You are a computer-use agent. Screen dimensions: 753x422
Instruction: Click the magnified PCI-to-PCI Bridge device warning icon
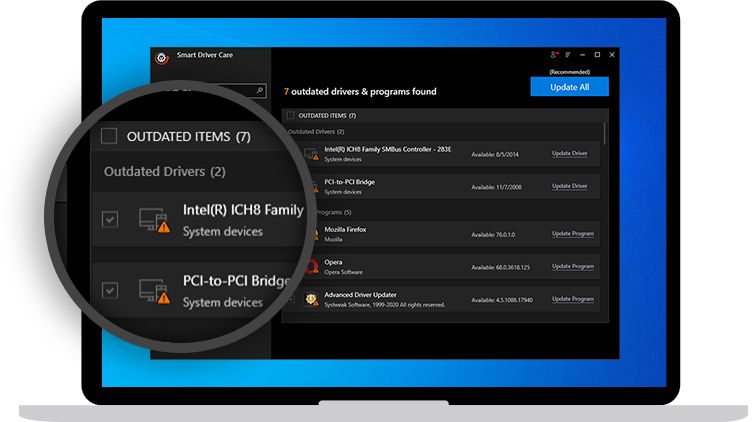tap(155, 291)
